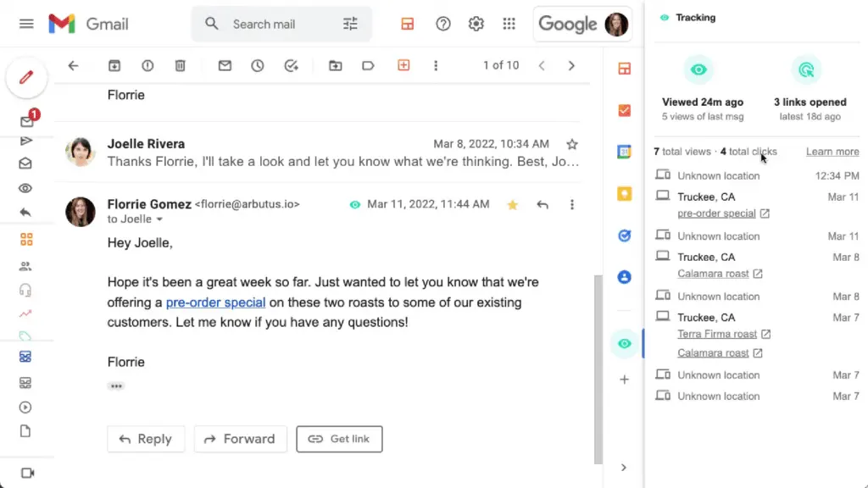The width and height of the screenshot is (868, 488).
Task: Unstar Florrie Gomez's message
Action: tap(512, 205)
